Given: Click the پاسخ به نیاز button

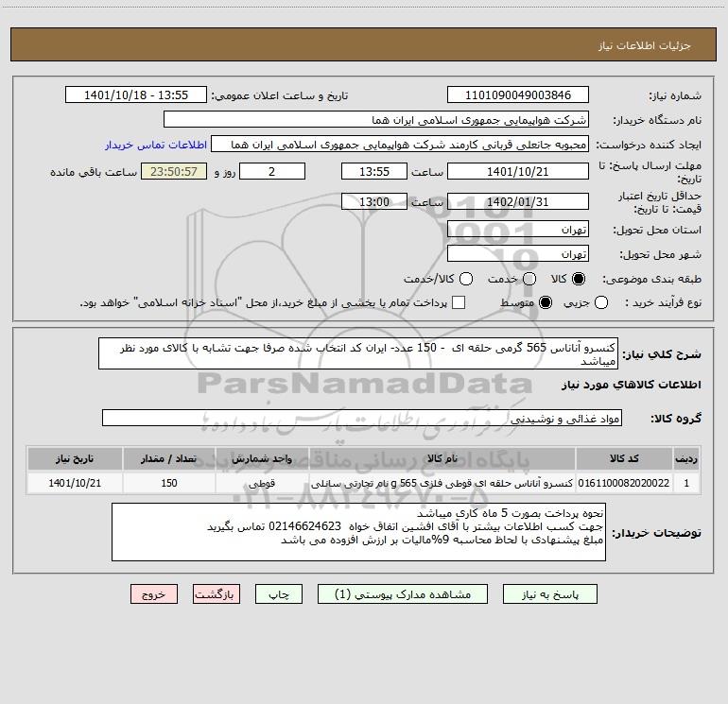Looking at the screenshot, I should (x=549, y=594).
